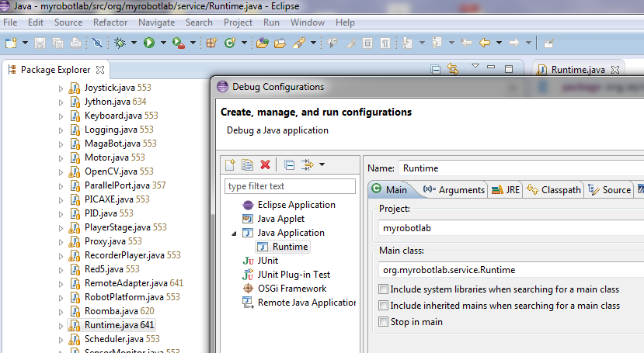Open the File menu
This screenshot has height=353, width=644.
coord(10,22)
